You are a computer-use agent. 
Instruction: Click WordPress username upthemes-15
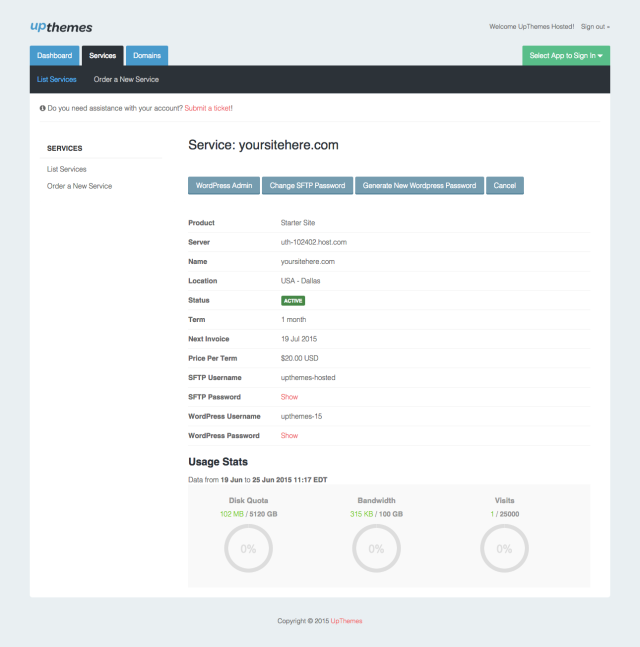pos(301,416)
